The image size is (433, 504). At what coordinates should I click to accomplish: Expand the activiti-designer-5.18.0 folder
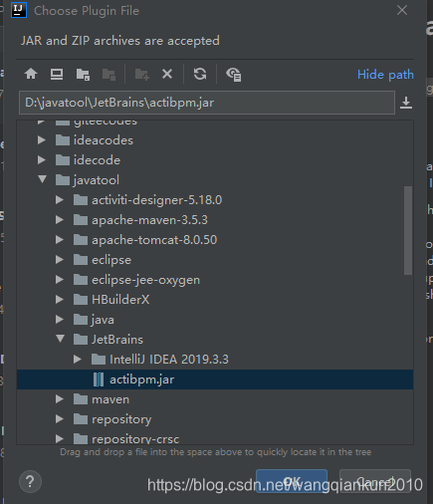click(60, 200)
